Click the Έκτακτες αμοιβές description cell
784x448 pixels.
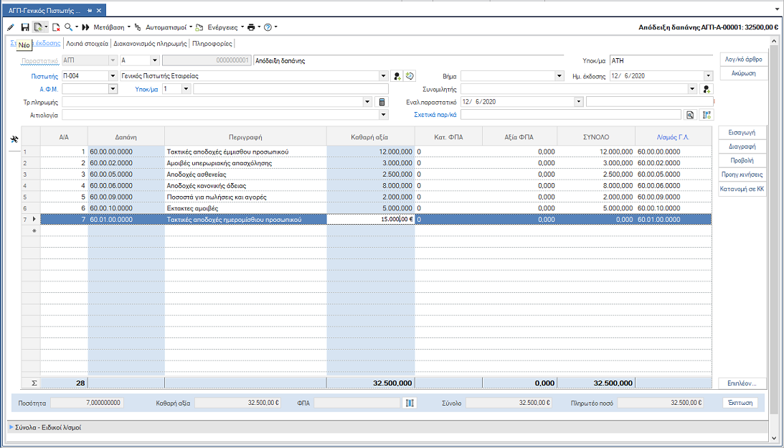tap(246, 208)
